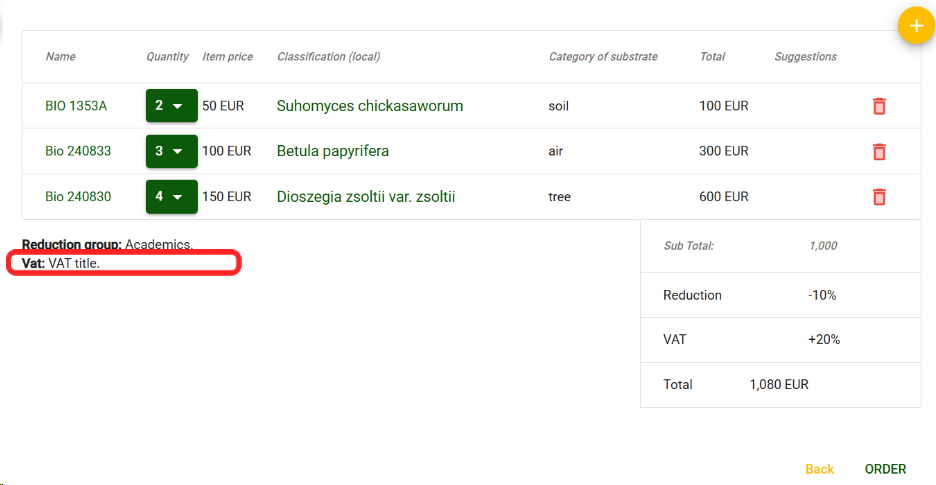This screenshot has height=485, width=936.
Task: Click the Quantity column header
Action: pos(167,57)
